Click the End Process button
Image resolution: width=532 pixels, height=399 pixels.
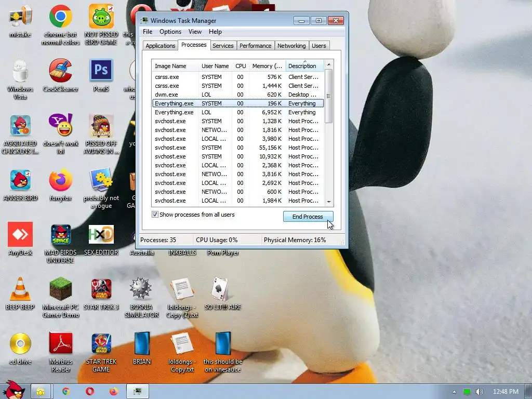[x=308, y=217]
